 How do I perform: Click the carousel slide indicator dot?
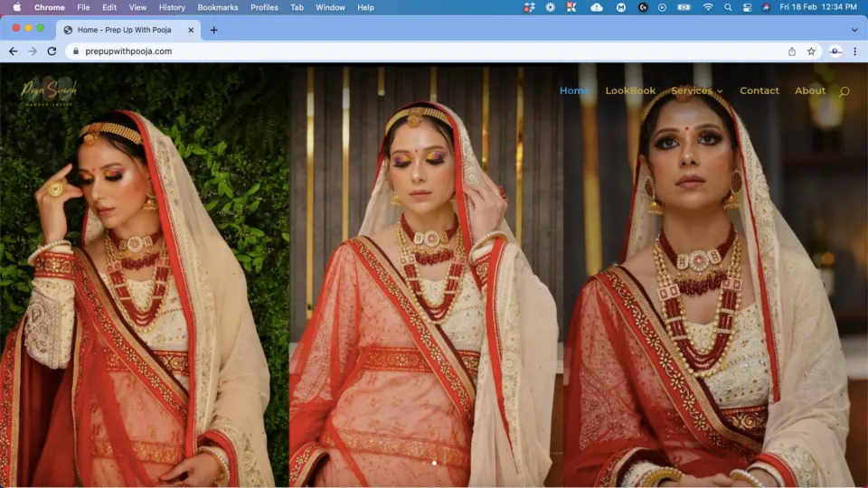(434, 463)
